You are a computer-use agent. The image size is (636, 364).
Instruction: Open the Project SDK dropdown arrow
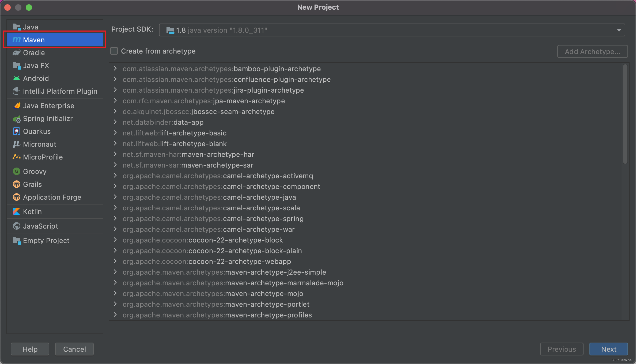[619, 30]
